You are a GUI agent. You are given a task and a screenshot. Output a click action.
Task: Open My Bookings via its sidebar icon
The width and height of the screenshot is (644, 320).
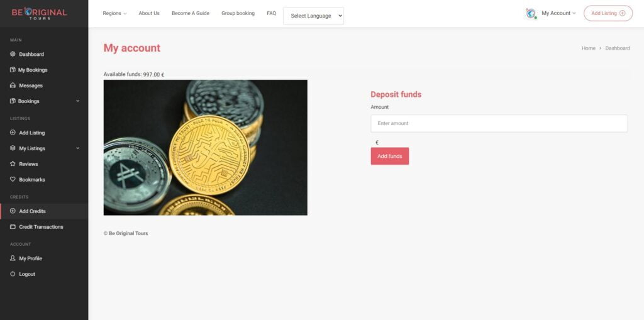pyautogui.click(x=13, y=70)
